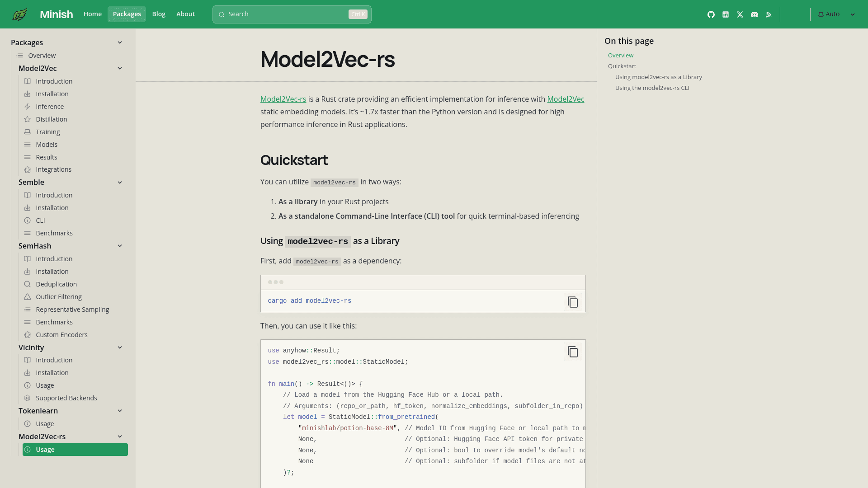Click lightning icon beside Inference
The image size is (868, 488).
(x=28, y=107)
